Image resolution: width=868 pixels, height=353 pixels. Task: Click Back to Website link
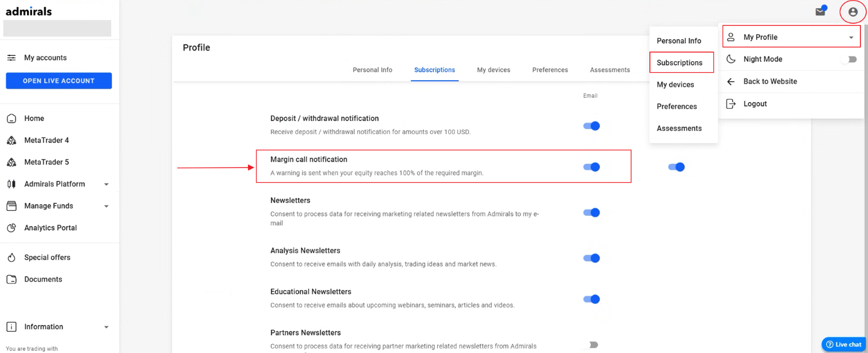[x=770, y=81]
